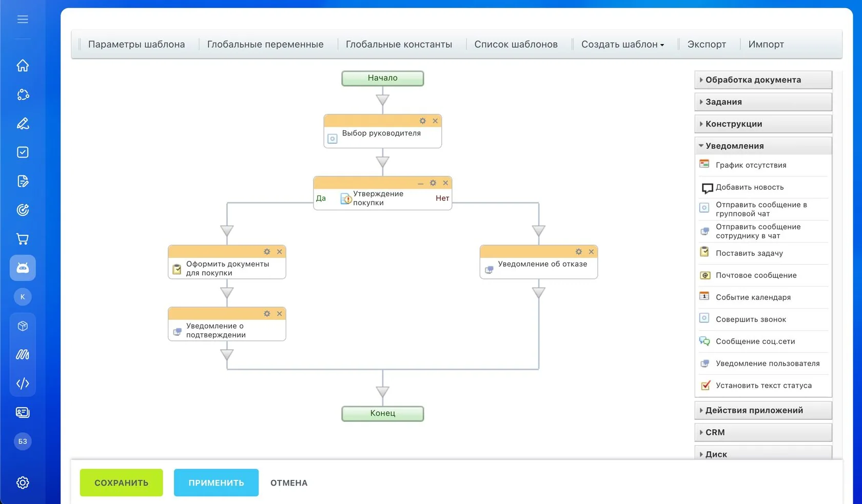Image resolution: width=862 pixels, height=504 pixels.
Task: Open the settings gear in left sidebar
Action: click(x=23, y=482)
